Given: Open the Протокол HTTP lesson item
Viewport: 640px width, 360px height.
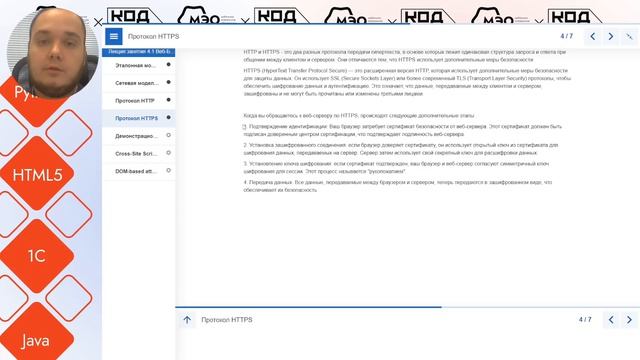Looking at the screenshot, I should [139, 100].
